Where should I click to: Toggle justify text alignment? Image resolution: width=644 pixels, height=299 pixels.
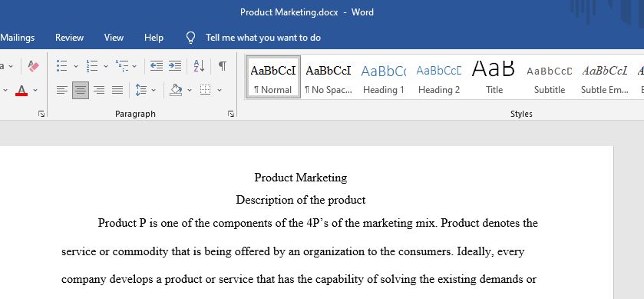[x=117, y=90]
